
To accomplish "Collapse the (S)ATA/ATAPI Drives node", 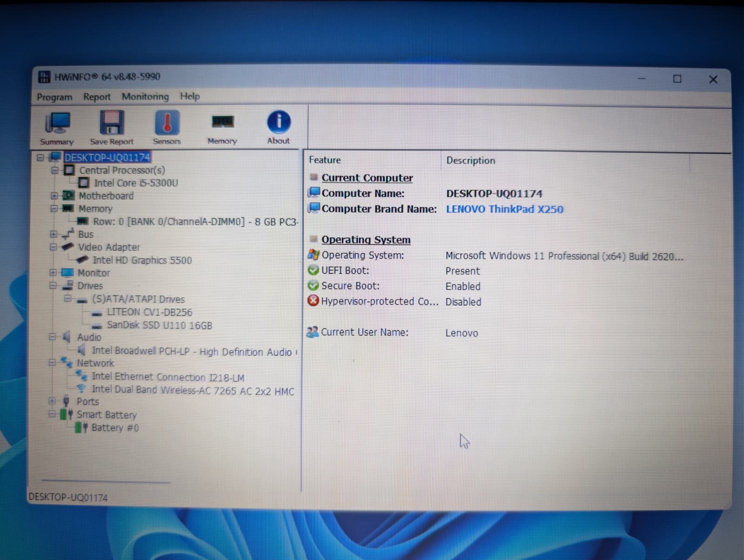I will [x=68, y=298].
